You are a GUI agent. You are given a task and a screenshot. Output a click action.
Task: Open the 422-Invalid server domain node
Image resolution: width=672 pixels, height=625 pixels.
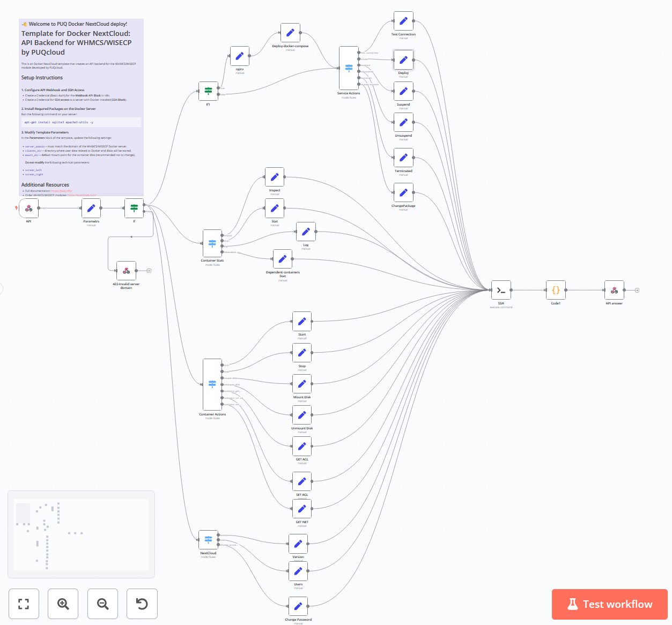point(125,271)
